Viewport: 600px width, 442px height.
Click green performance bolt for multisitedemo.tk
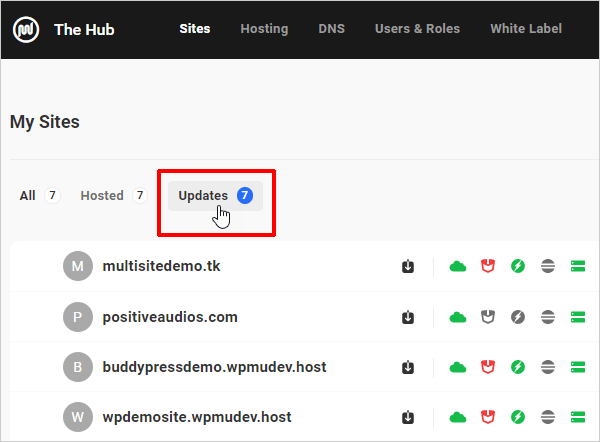[518, 266]
